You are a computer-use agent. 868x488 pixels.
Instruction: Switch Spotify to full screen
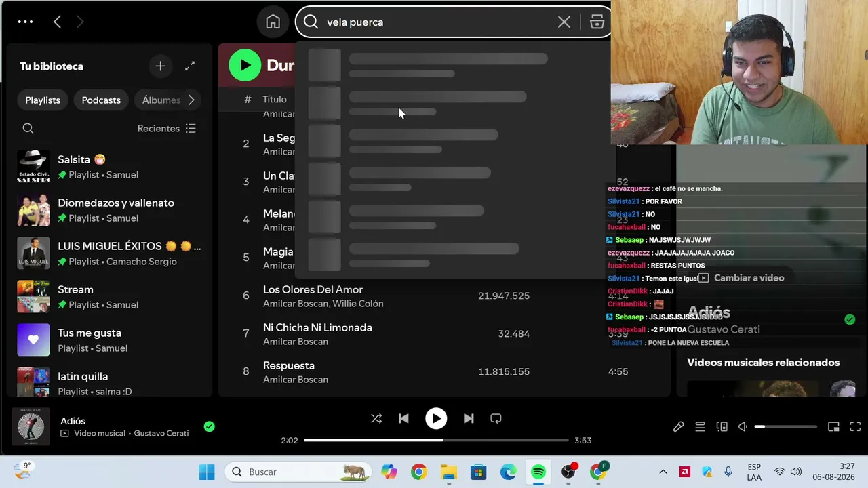[x=855, y=426]
